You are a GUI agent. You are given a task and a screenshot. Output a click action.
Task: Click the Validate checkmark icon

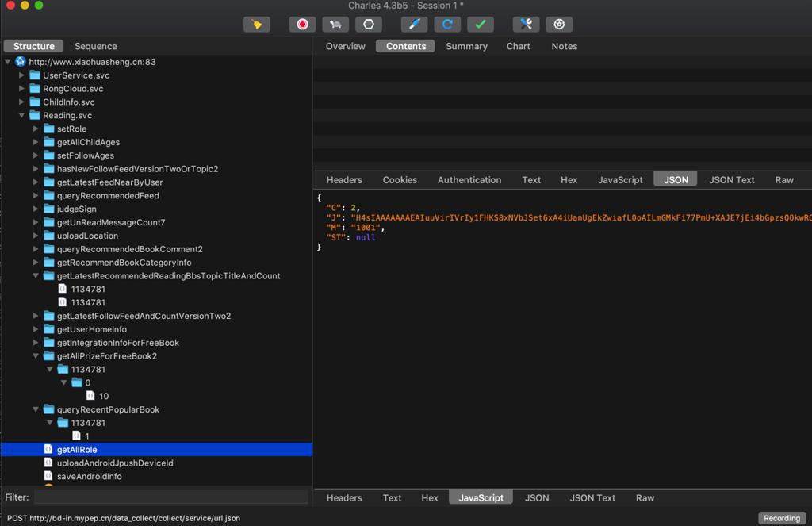(x=481, y=25)
